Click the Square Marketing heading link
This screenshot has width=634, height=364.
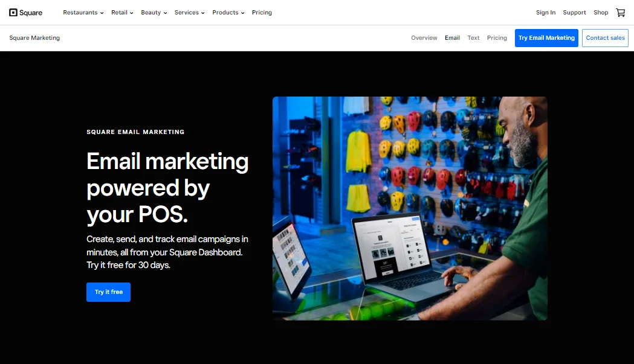pyautogui.click(x=34, y=38)
